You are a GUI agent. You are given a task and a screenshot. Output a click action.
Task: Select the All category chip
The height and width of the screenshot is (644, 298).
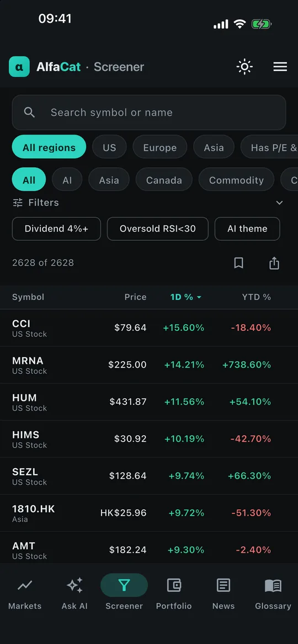point(29,179)
